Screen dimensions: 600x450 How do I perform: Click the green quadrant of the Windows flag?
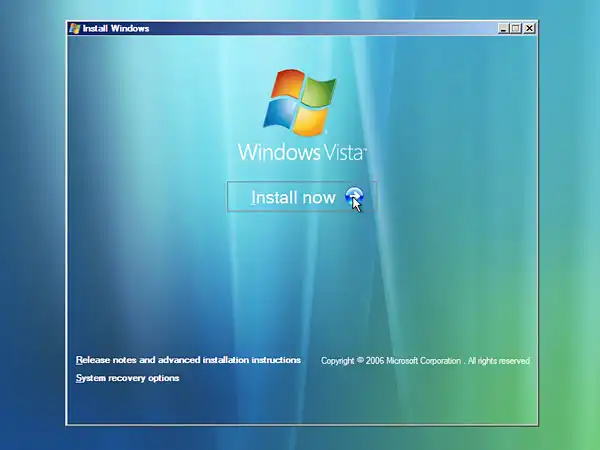(x=314, y=93)
